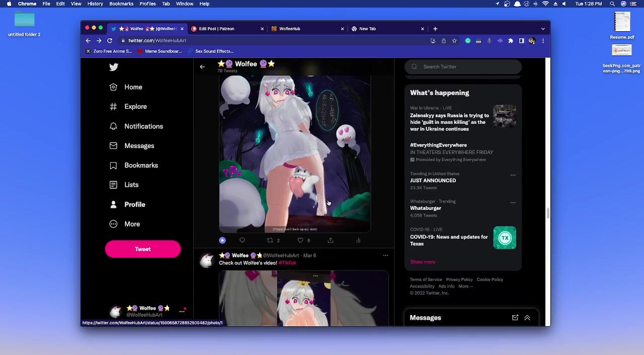The width and height of the screenshot is (644, 355).
Task: Like the tweet with the heart icon
Action: (x=300, y=240)
